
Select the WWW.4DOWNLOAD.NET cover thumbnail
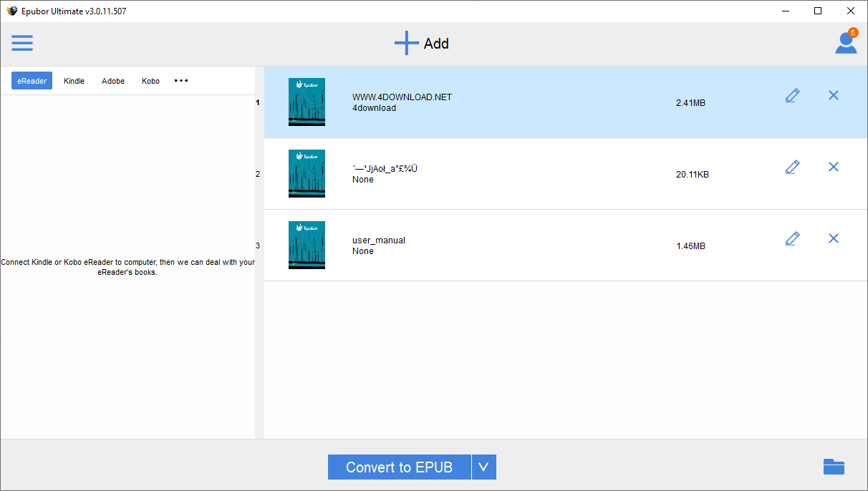pos(307,102)
